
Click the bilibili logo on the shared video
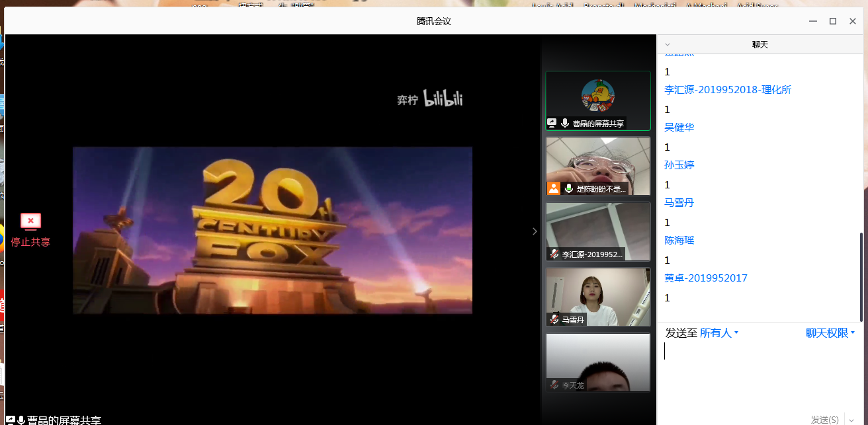click(x=443, y=99)
